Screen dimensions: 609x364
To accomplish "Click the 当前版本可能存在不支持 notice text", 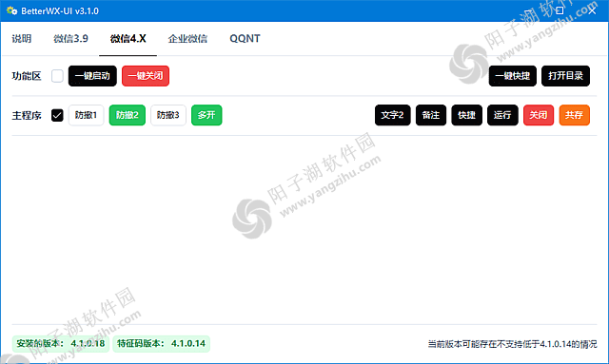I will (512, 344).
